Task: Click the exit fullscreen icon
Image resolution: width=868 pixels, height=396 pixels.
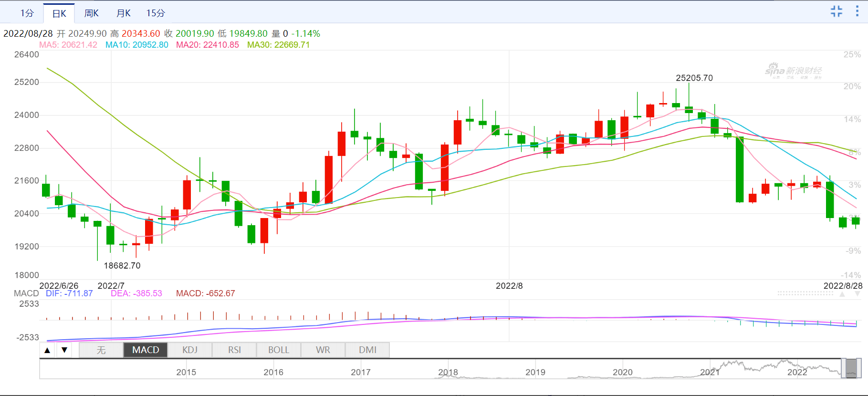Action: point(836,11)
